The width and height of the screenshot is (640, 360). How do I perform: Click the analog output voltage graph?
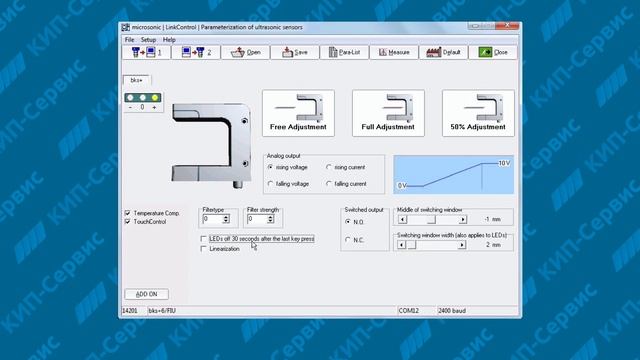click(x=453, y=175)
